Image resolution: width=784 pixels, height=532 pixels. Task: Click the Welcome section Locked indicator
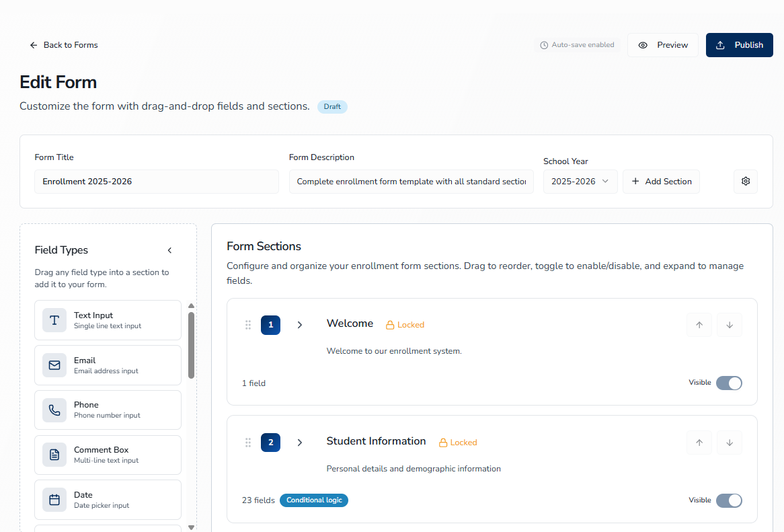(x=405, y=325)
